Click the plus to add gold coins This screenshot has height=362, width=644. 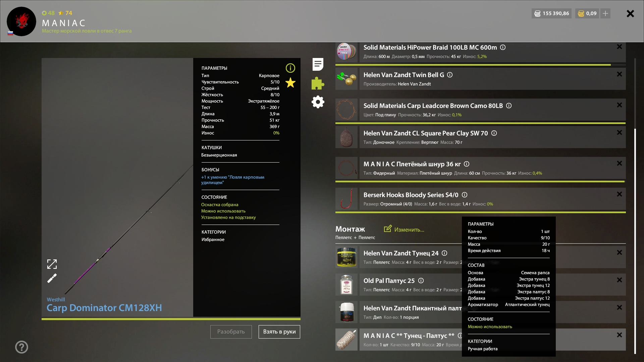tap(605, 13)
